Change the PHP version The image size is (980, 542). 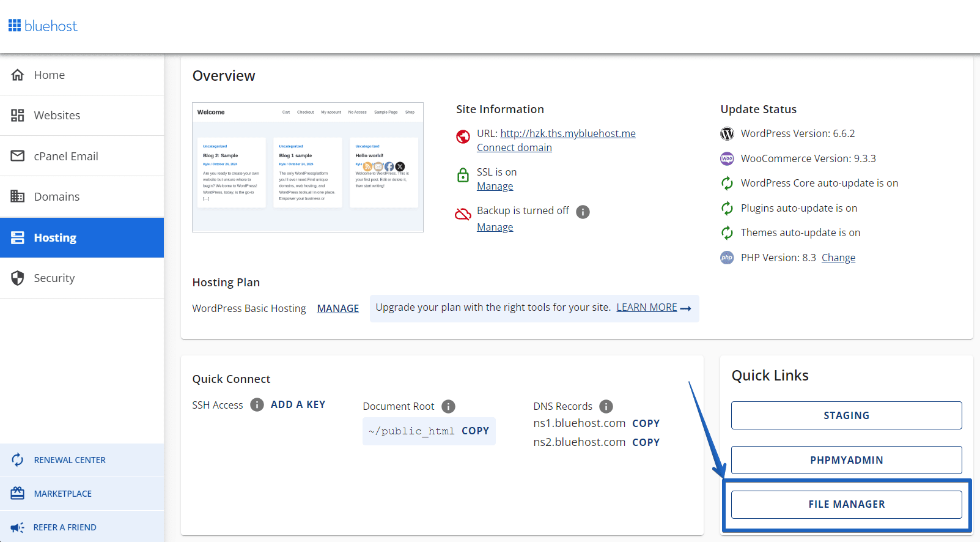(x=838, y=258)
